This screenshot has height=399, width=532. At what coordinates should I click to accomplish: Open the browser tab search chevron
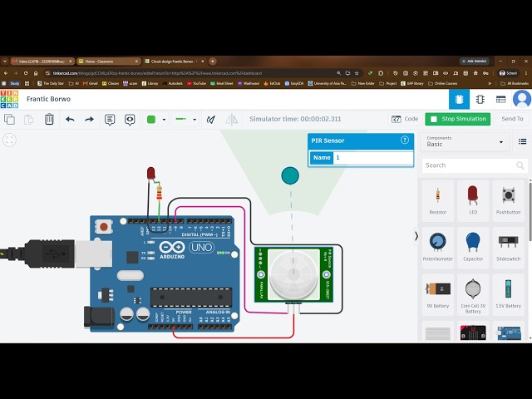coord(5,62)
